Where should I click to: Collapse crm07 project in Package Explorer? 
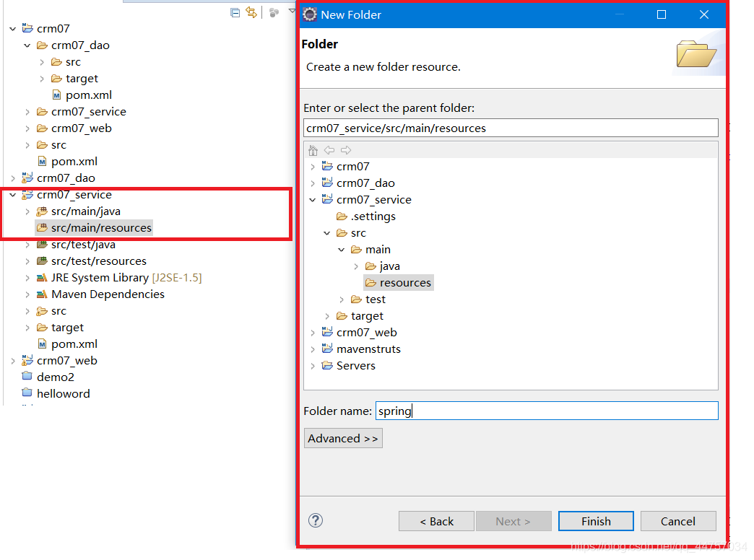[13, 30]
